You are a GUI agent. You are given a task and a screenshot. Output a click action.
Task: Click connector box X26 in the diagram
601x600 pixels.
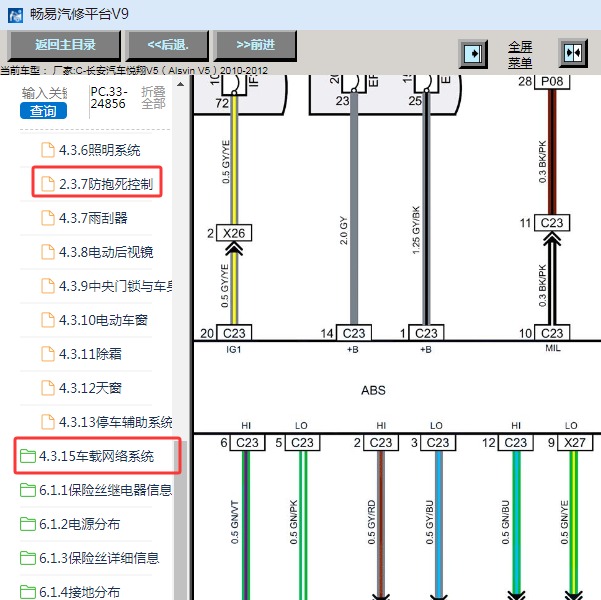click(234, 233)
